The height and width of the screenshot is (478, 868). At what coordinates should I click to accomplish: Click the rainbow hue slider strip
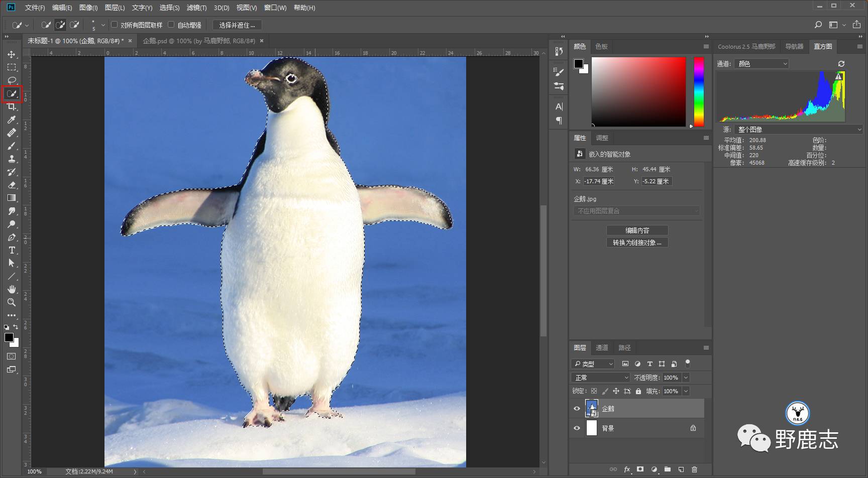tap(699, 90)
